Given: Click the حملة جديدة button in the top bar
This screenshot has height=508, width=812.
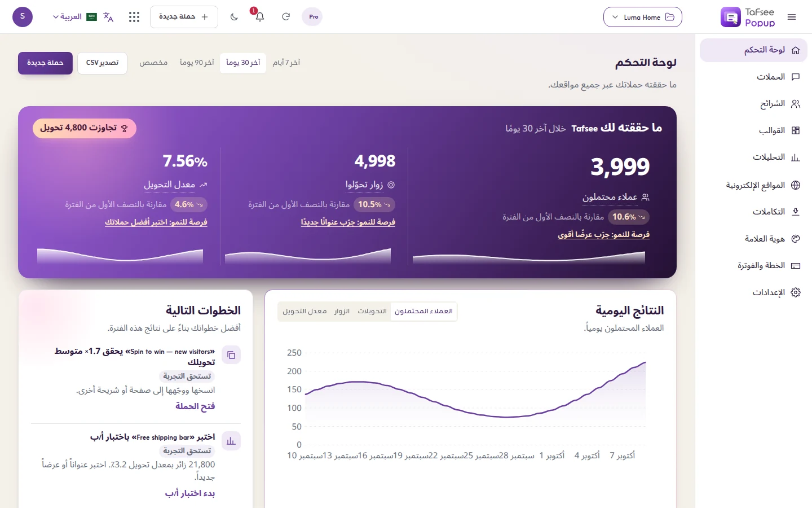Looking at the screenshot, I should 184,17.
